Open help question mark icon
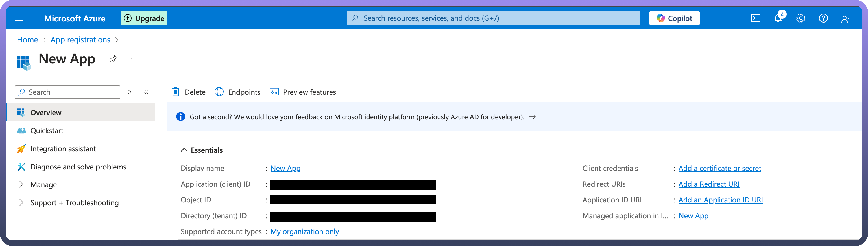The width and height of the screenshot is (868, 246). [x=823, y=18]
